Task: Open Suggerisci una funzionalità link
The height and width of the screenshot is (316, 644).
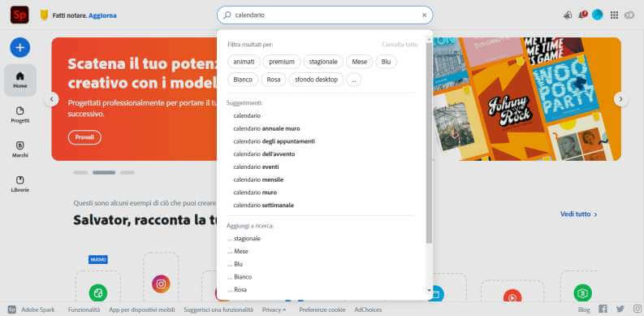Action: click(x=218, y=310)
